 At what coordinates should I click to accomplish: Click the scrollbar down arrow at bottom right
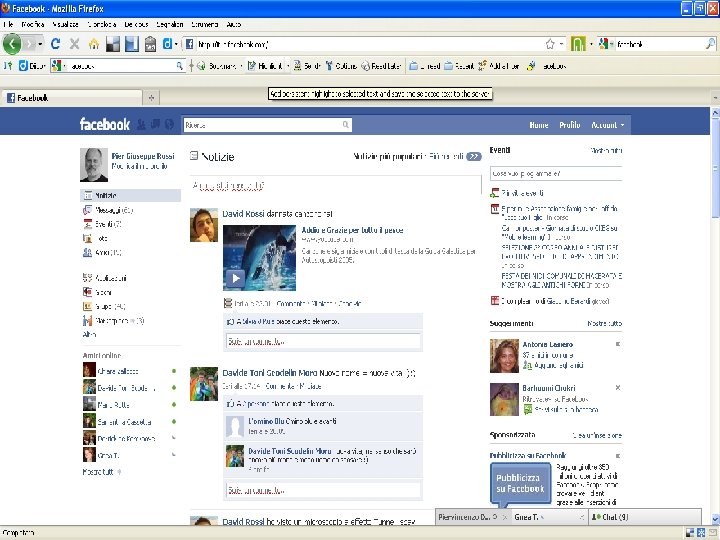715,520
